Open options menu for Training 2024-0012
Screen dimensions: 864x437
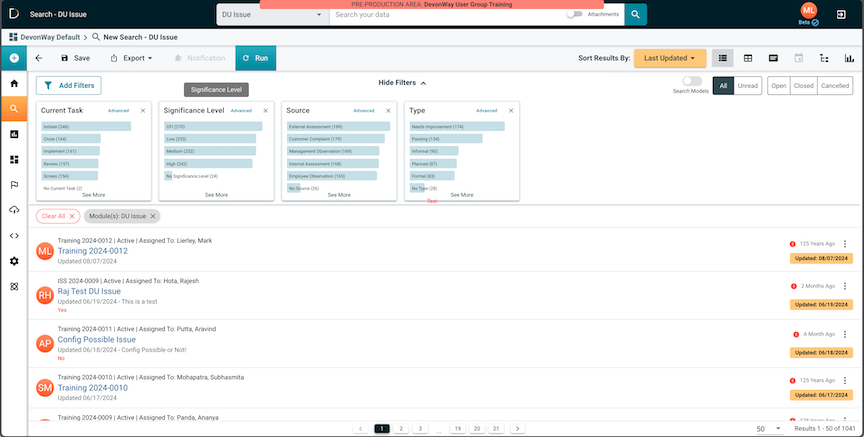(845, 244)
